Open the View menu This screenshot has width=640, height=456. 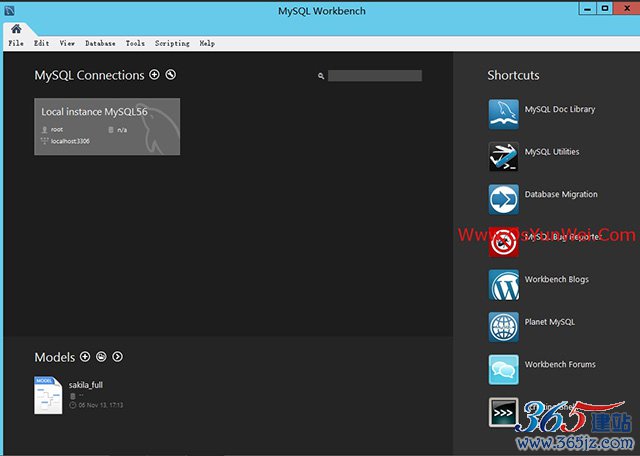click(67, 43)
